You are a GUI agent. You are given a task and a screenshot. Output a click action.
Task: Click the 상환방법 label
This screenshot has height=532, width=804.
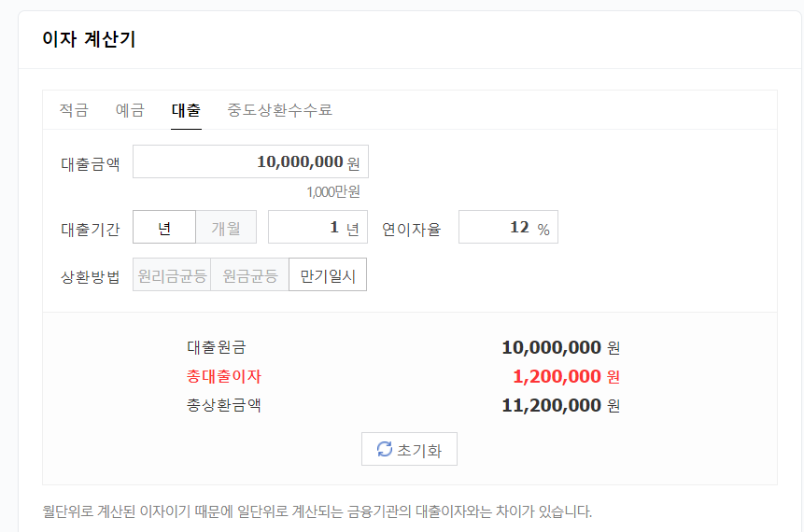point(91,277)
